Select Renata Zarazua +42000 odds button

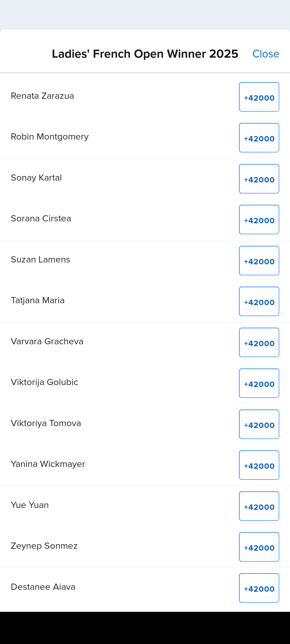coord(259,97)
